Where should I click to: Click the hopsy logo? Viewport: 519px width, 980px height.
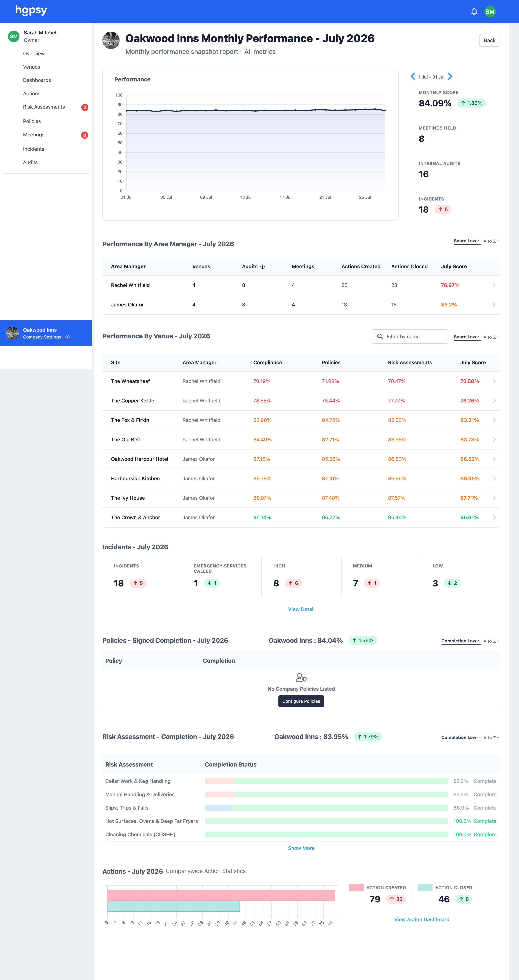[x=31, y=10]
